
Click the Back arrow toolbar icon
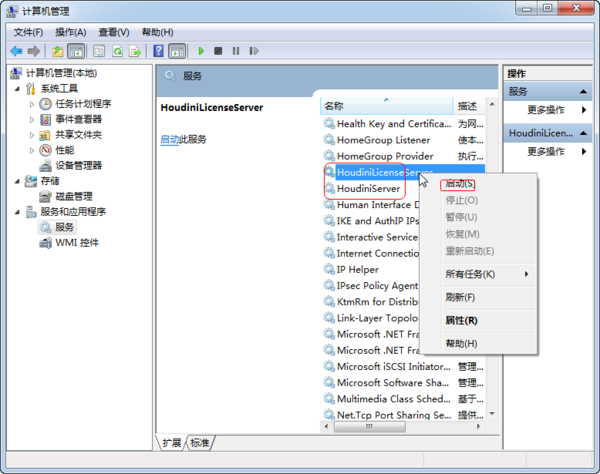click(16, 51)
